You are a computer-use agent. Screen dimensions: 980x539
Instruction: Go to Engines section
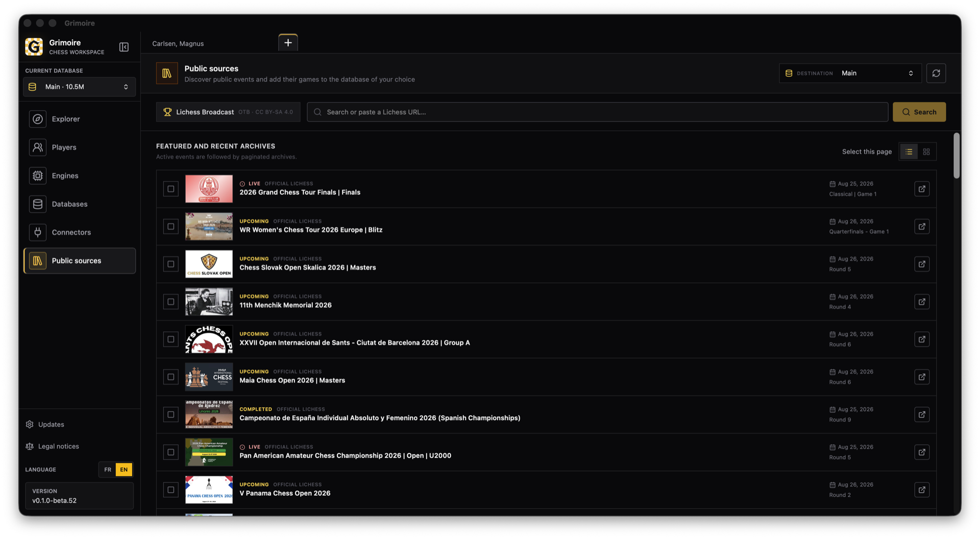[x=80, y=176]
